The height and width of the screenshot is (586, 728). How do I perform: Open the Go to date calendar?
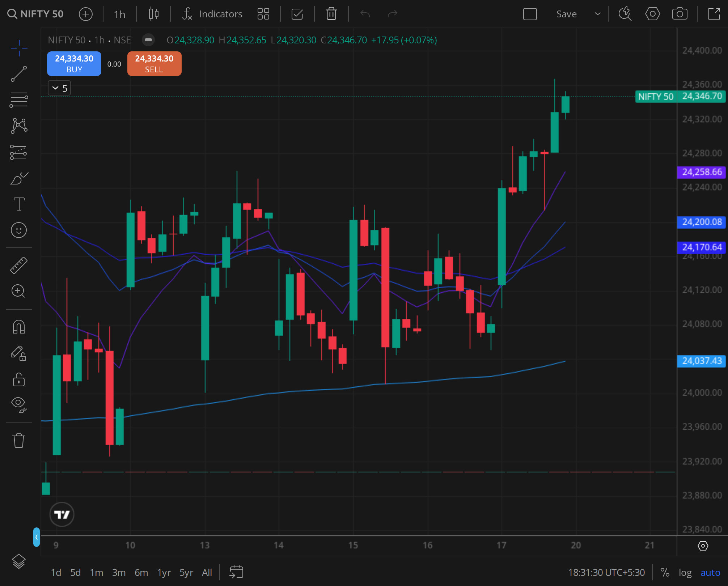(x=236, y=572)
